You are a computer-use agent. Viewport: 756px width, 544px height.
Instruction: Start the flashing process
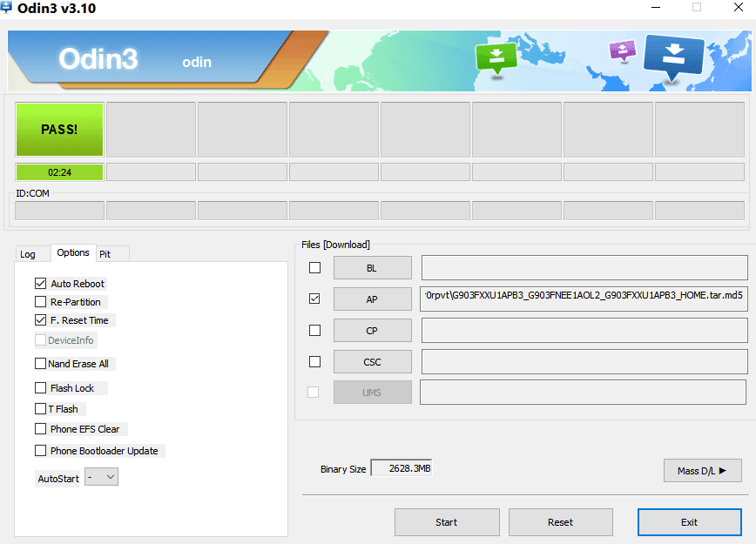coord(447,522)
